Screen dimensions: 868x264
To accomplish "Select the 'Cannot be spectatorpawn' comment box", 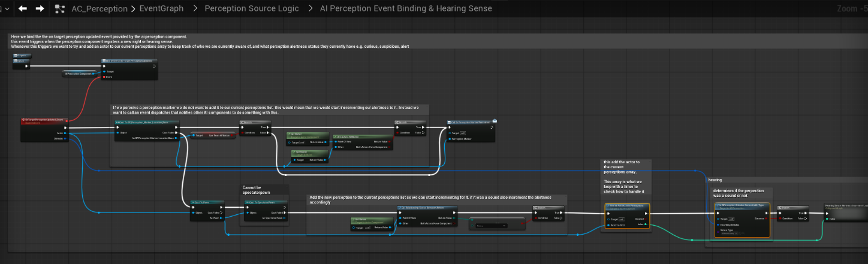I will [x=263, y=190].
